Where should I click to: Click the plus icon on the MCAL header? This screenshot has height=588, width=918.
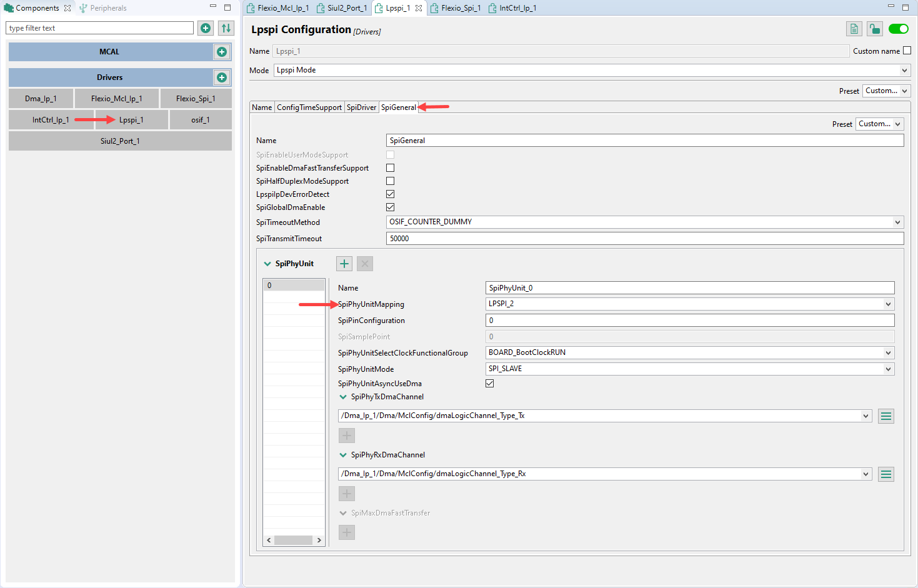click(x=222, y=51)
